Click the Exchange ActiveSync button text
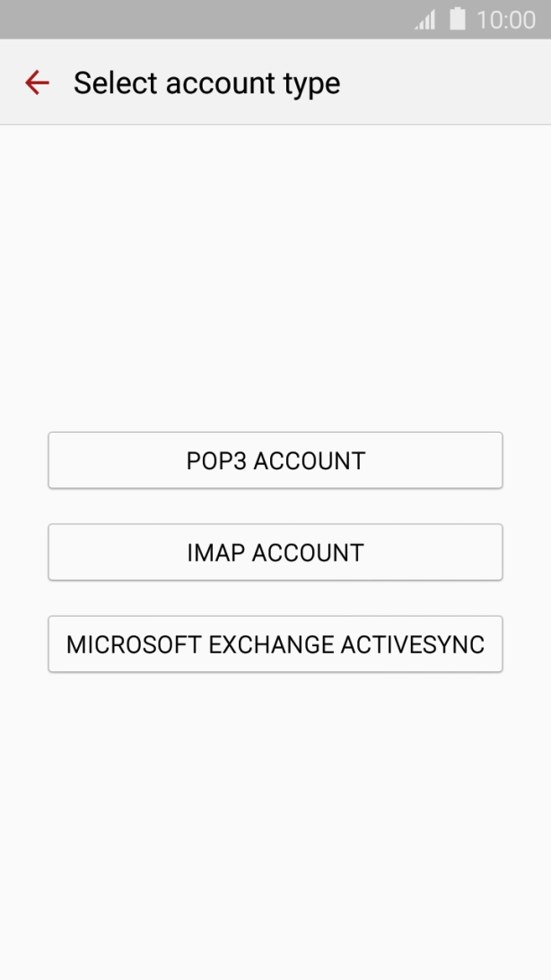This screenshot has width=551, height=980. click(x=275, y=644)
